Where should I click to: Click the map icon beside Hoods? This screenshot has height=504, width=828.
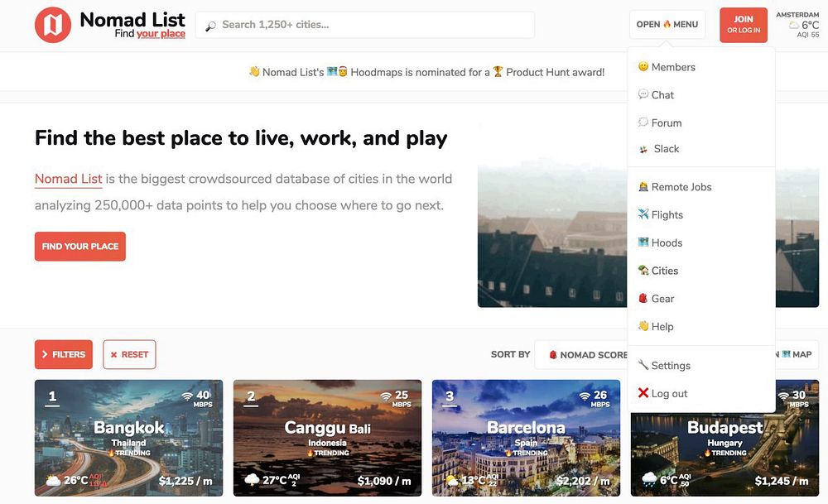pyautogui.click(x=643, y=242)
